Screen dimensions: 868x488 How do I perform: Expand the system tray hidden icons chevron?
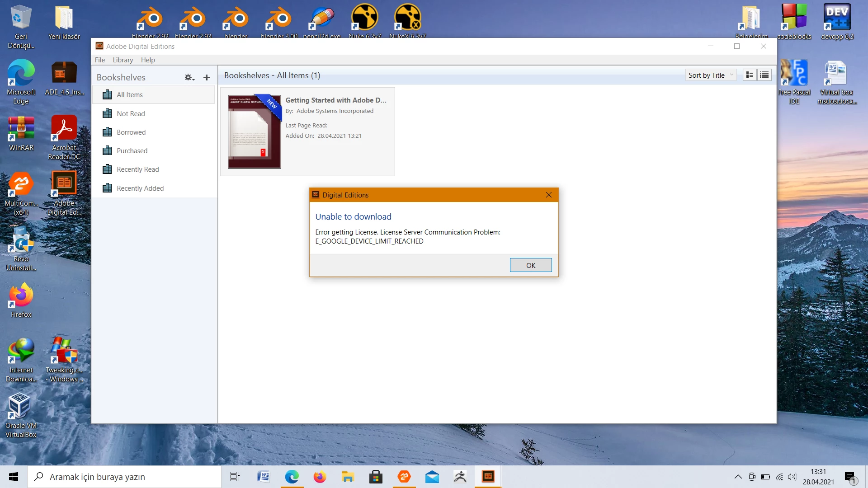[738, 477]
